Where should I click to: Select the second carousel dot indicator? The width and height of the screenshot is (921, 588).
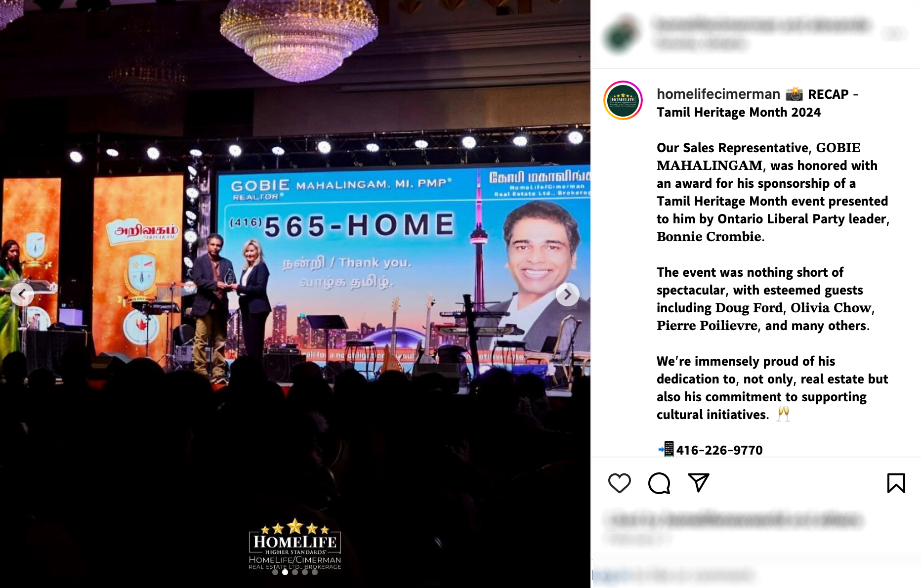pos(285,572)
